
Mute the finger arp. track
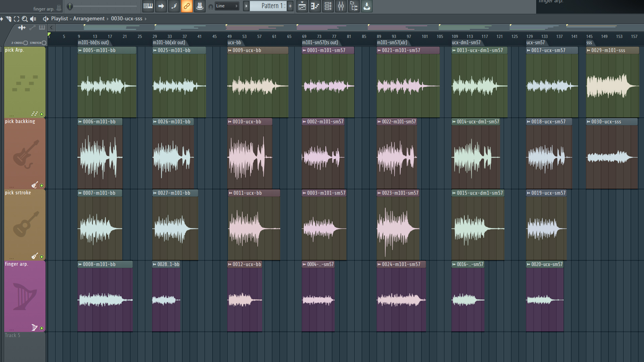click(x=42, y=328)
